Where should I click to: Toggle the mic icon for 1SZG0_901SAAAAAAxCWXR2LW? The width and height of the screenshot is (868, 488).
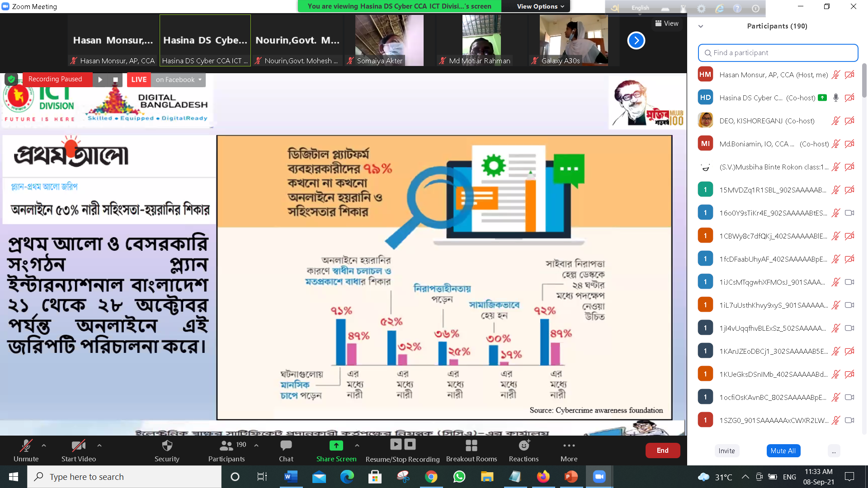pyautogui.click(x=836, y=420)
